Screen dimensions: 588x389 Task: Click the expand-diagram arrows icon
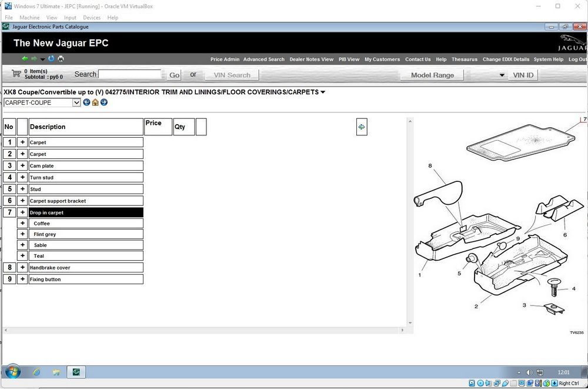tap(362, 127)
